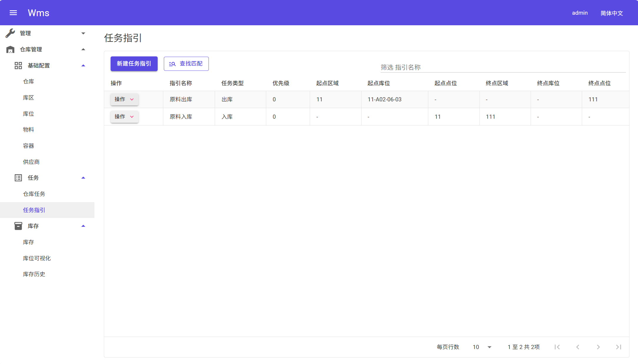The image size is (638, 364).
Task: Open the 库位可视化 menu item
Action: [x=37, y=258]
